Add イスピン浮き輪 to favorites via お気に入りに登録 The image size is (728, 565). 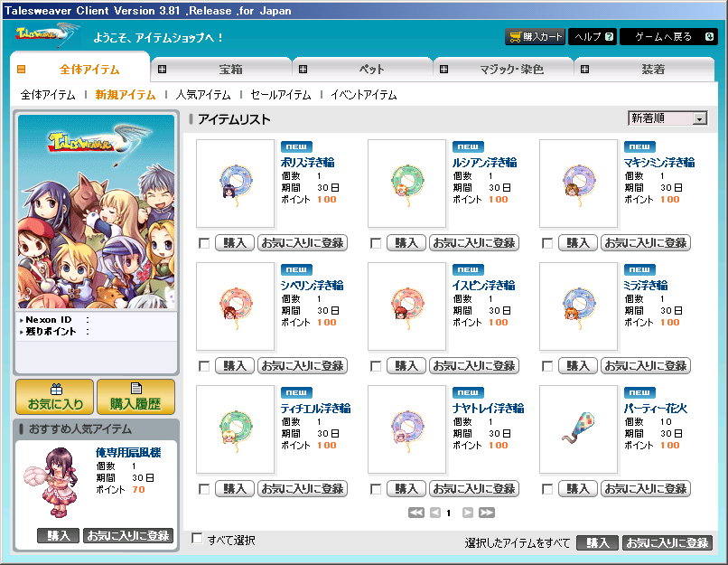pos(473,366)
